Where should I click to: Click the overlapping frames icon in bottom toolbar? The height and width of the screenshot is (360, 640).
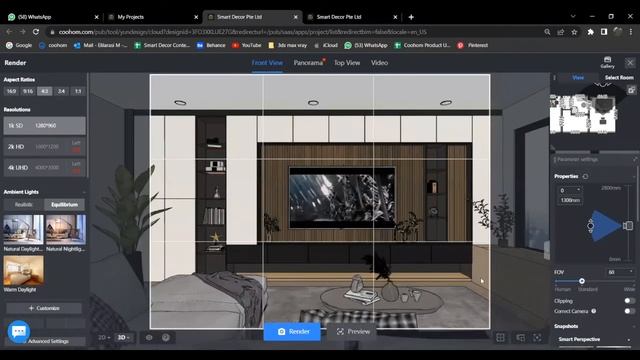tap(520, 338)
